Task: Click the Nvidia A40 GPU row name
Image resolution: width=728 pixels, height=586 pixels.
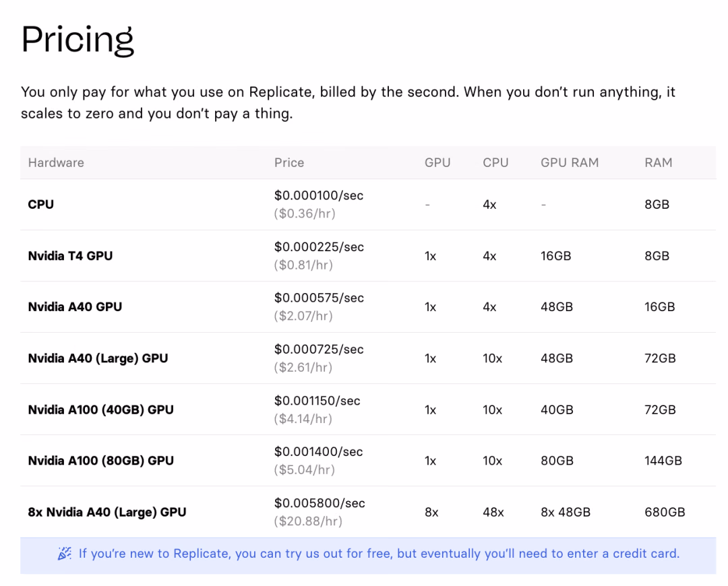Action: point(75,306)
